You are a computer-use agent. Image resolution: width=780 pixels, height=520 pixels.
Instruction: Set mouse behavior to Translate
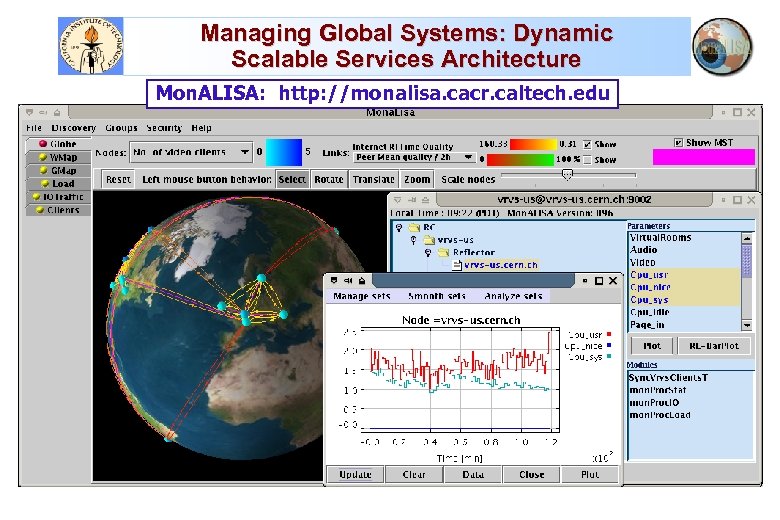374,180
